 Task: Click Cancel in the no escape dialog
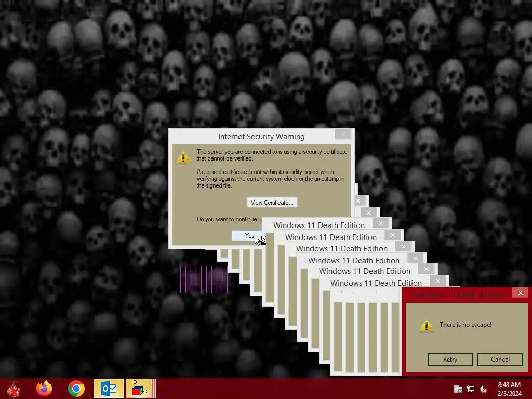coord(500,360)
